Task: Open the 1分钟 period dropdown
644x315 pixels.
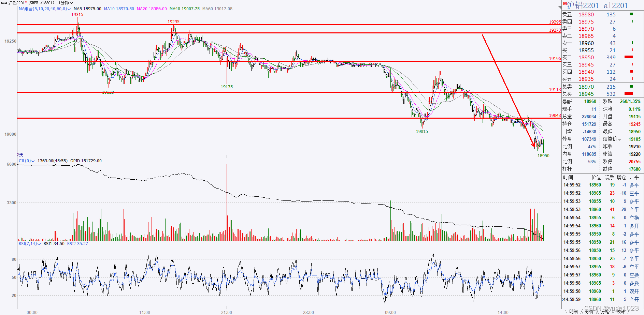Action: [66, 3]
